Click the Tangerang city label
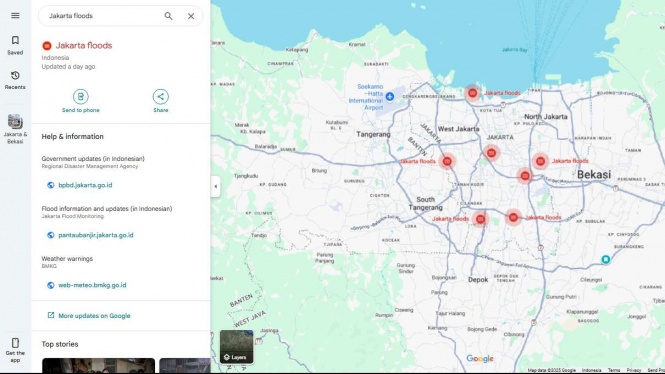This screenshot has height=374, width=665. [x=373, y=134]
